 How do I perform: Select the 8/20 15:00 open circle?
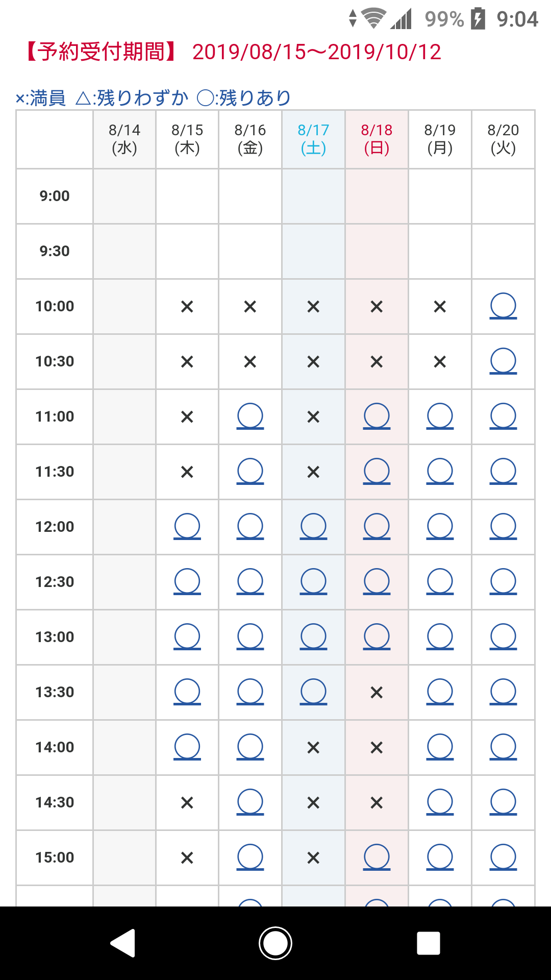point(503,857)
